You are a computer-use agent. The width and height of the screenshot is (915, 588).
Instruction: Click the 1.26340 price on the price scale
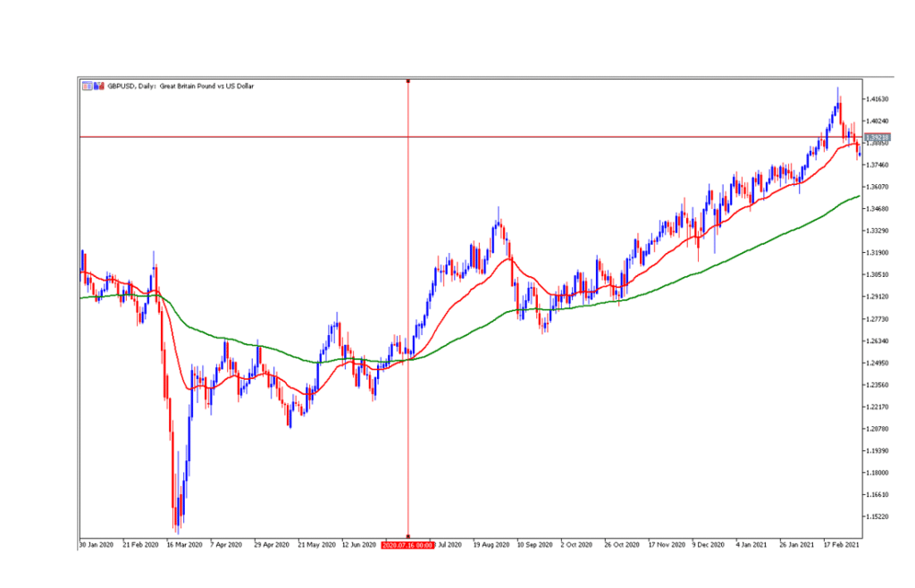(x=878, y=340)
